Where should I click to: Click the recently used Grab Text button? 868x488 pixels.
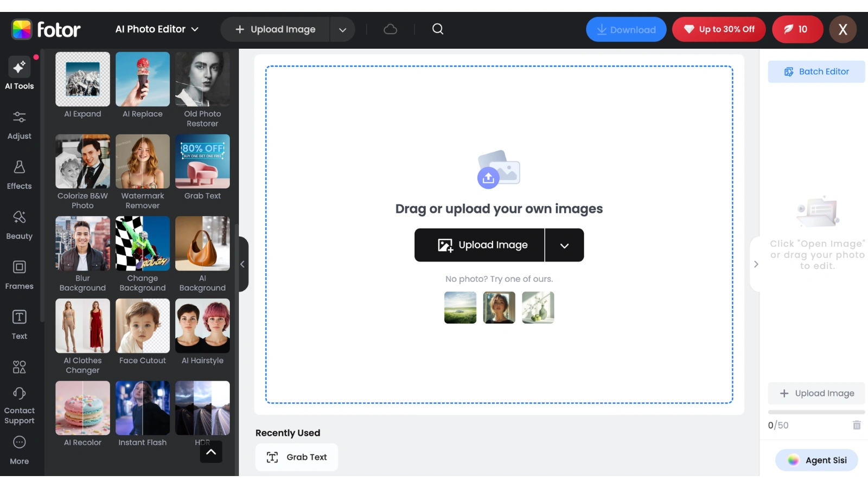point(297,457)
